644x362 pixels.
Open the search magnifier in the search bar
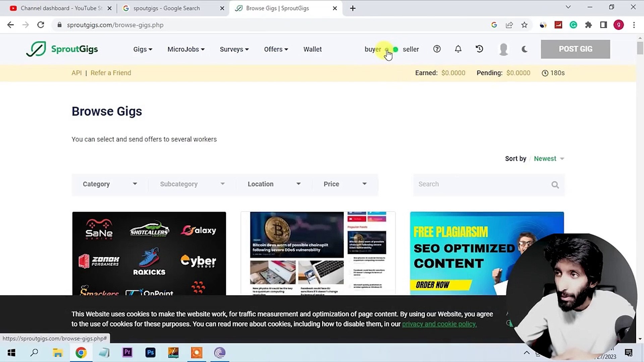(555, 184)
